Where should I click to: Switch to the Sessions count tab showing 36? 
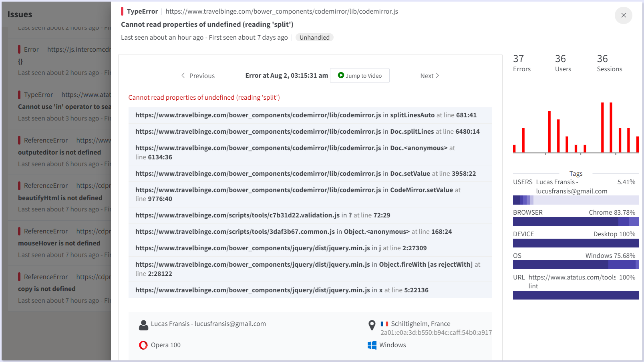pos(609,63)
